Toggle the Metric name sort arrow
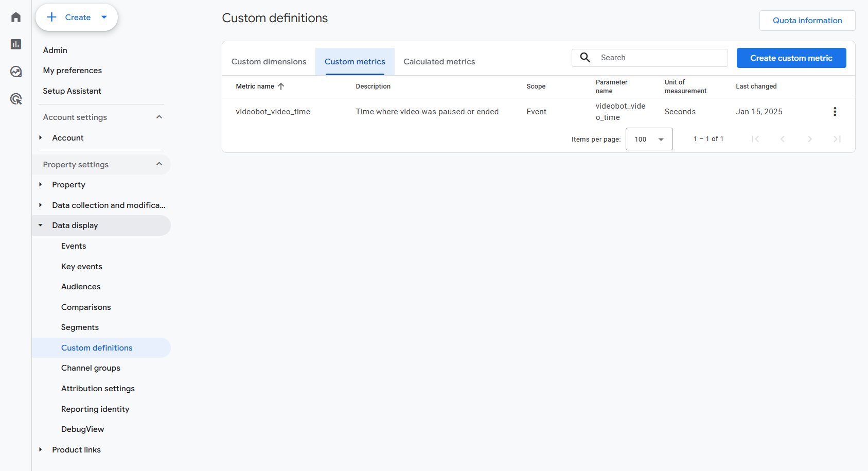868x471 pixels. 281,86
